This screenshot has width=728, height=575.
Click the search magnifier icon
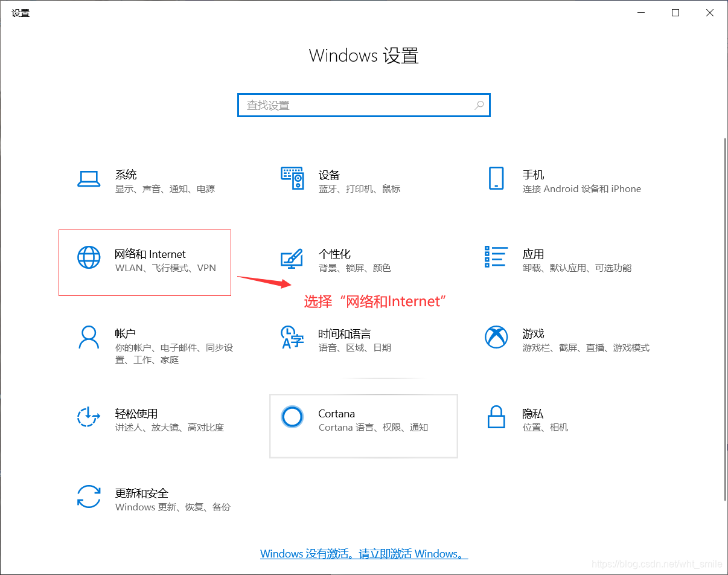[479, 105]
